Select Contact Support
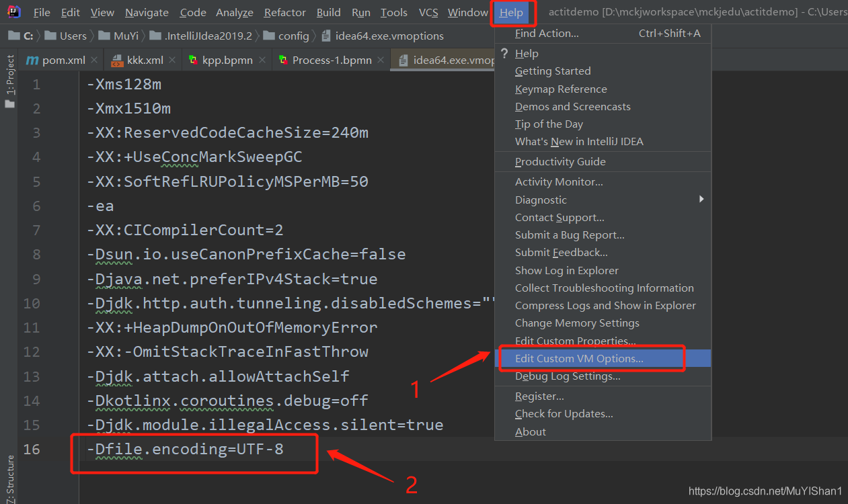Viewport: 848px width, 504px height. tap(603, 217)
